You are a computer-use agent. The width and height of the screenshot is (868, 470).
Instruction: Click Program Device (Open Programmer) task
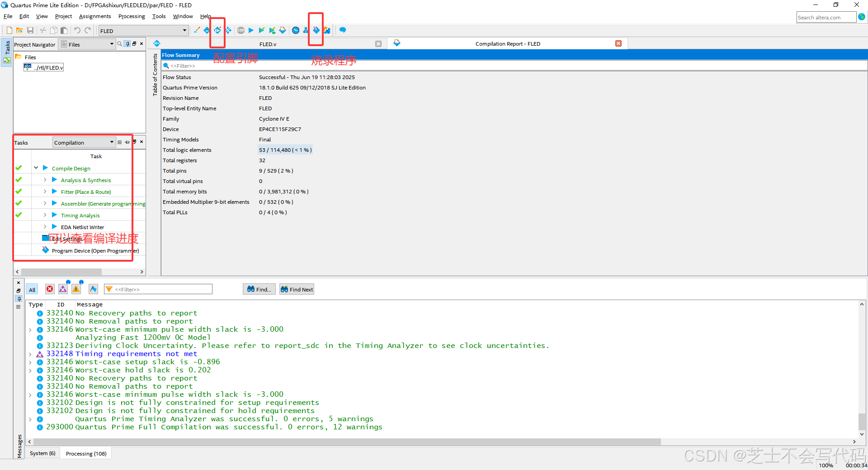pyautogui.click(x=95, y=251)
